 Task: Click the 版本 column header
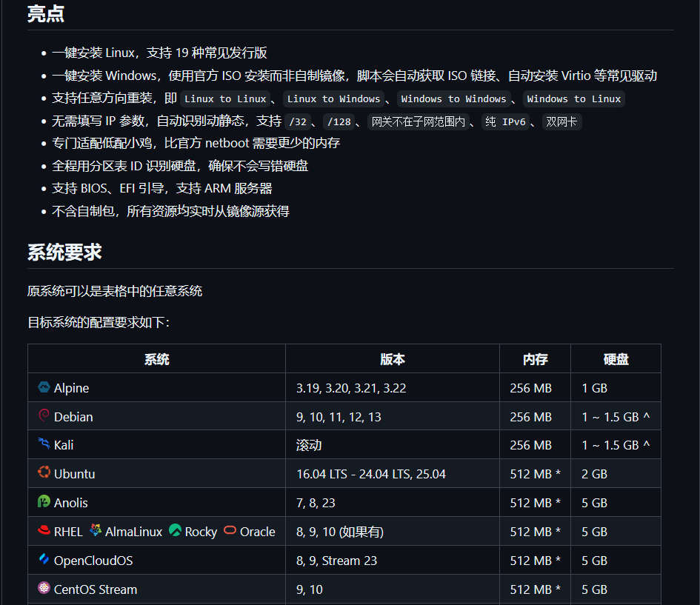393,359
